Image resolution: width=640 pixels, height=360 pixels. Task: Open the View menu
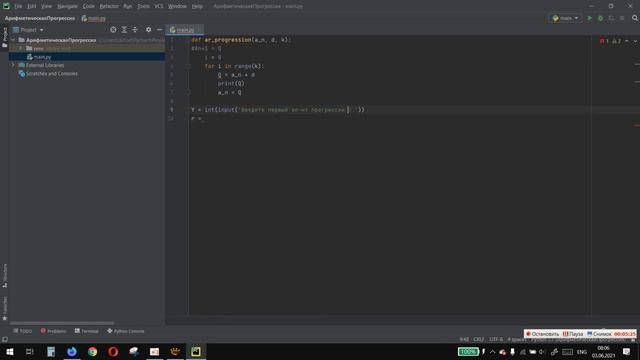click(x=46, y=6)
